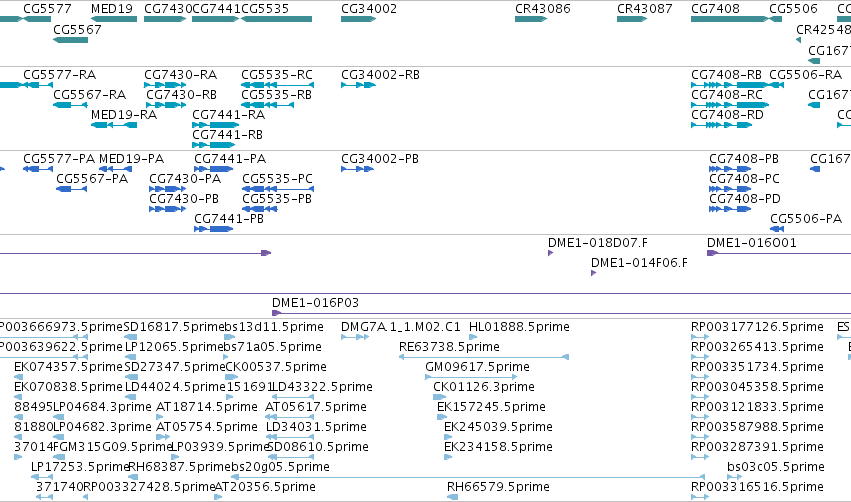Select the CG7408-PC protein
Viewport: 851px width, 502px height.
730,189
